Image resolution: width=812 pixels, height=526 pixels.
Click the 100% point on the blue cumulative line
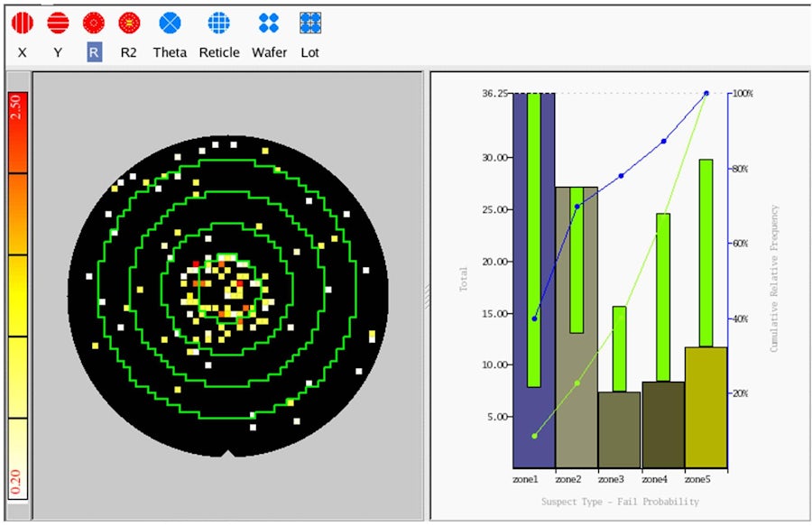click(x=706, y=91)
